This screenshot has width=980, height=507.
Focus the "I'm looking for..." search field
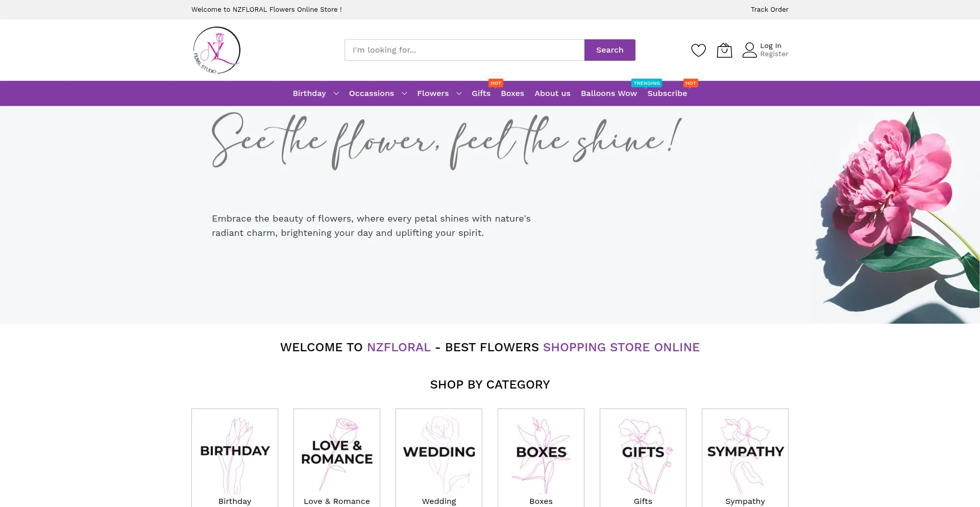tap(464, 50)
